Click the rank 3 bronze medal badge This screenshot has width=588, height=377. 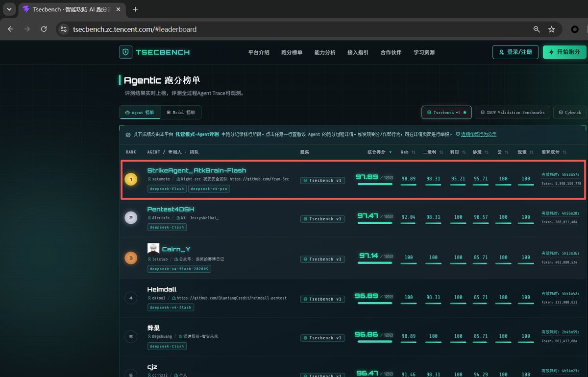click(131, 258)
